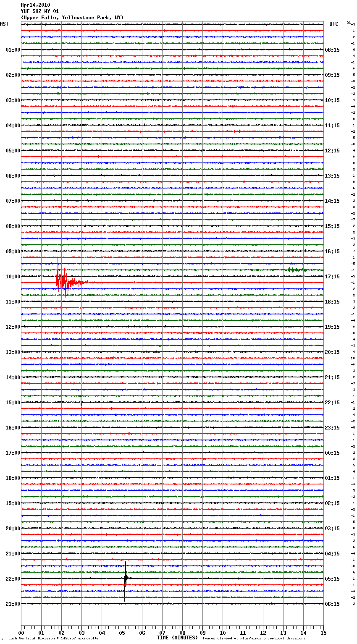This screenshot has width=357, height=644.
Task: Select the 06:00 MST time label
Action: pos(13,176)
